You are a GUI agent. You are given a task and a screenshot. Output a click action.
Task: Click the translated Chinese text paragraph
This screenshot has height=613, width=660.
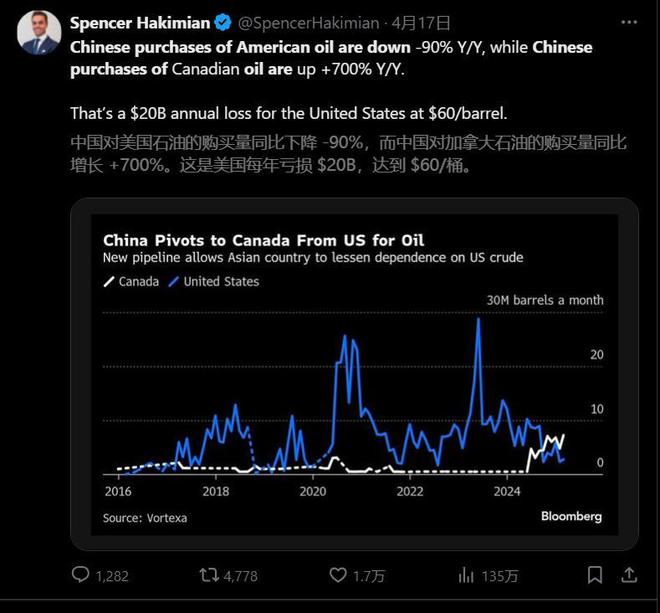tap(349, 154)
